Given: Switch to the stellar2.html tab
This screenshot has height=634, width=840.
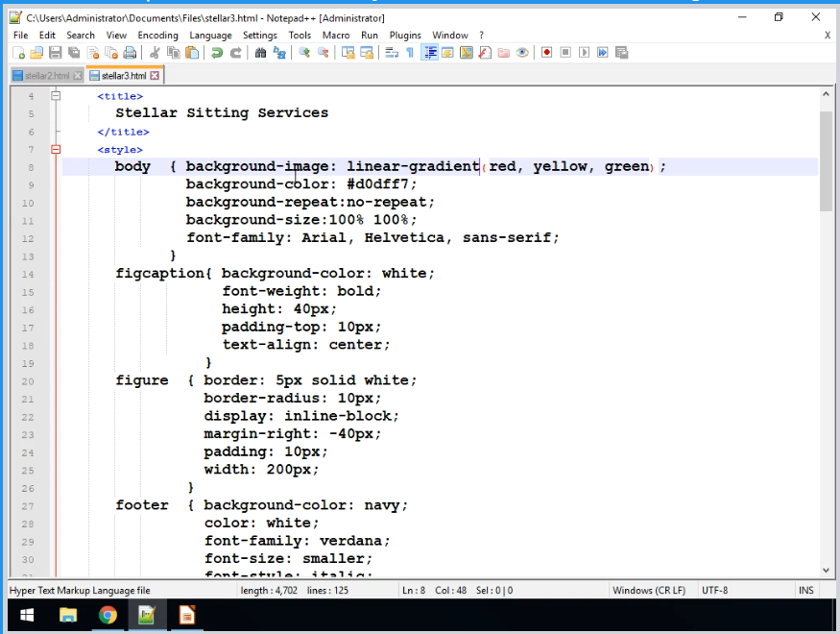Looking at the screenshot, I should tap(46, 76).
